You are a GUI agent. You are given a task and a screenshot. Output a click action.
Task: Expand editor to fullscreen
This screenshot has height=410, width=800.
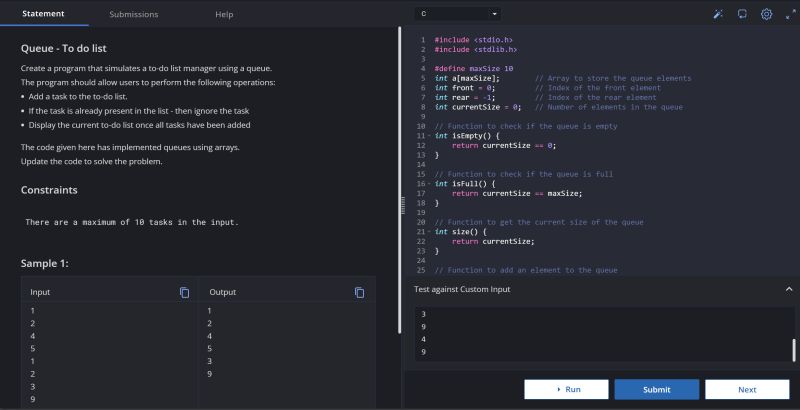(790, 14)
